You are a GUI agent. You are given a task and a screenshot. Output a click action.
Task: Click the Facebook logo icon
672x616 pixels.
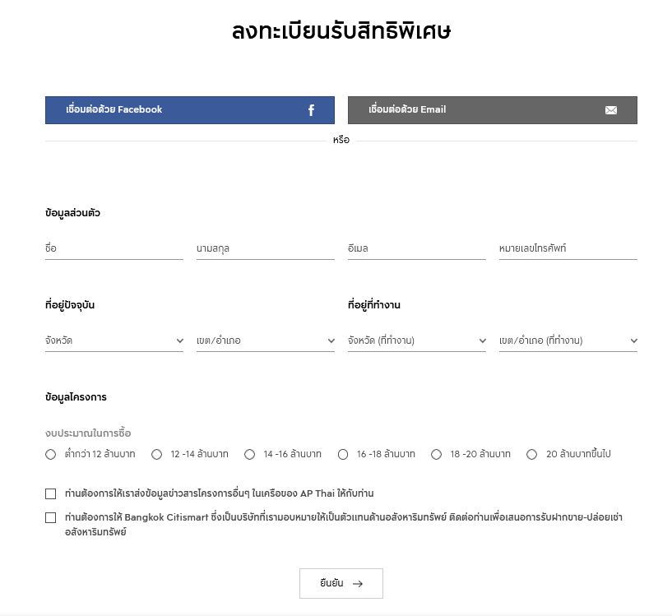(x=311, y=110)
